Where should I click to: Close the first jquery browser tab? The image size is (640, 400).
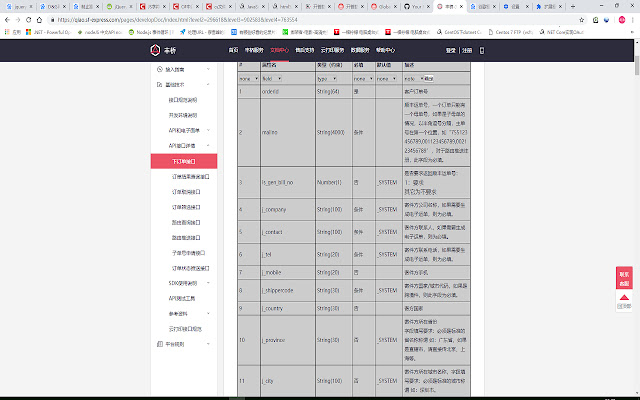click(x=30, y=7)
